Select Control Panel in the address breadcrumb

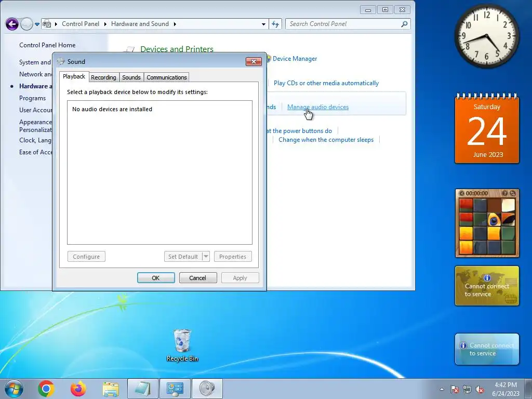tap(81, 24)
